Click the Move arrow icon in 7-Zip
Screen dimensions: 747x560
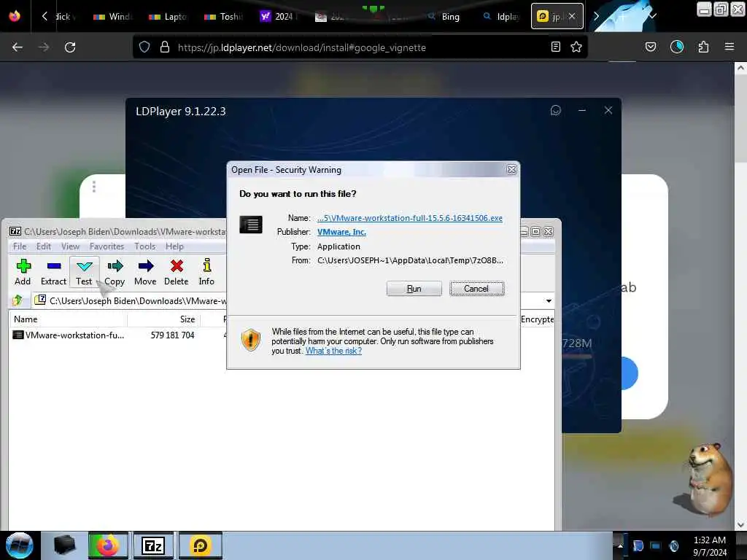coord(145,272)
